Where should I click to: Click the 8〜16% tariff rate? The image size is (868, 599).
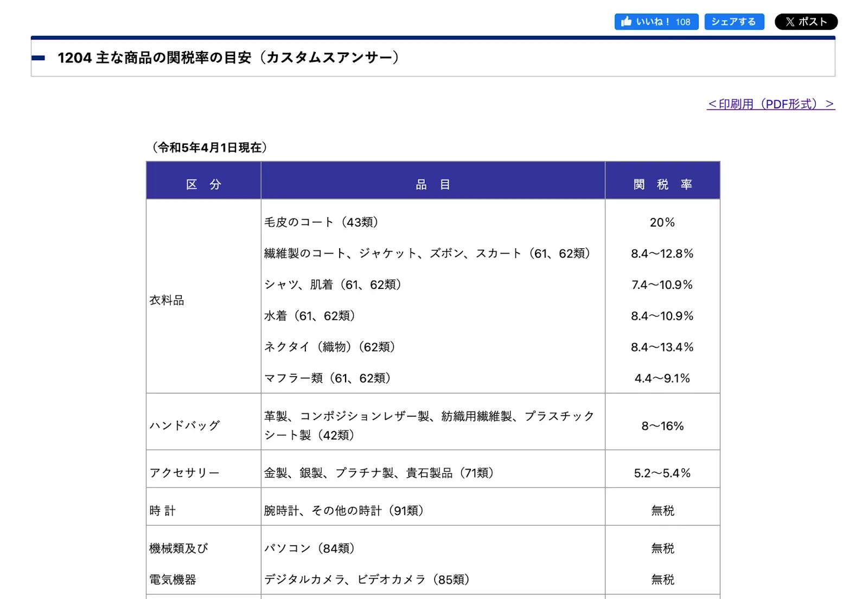[662, 426]
